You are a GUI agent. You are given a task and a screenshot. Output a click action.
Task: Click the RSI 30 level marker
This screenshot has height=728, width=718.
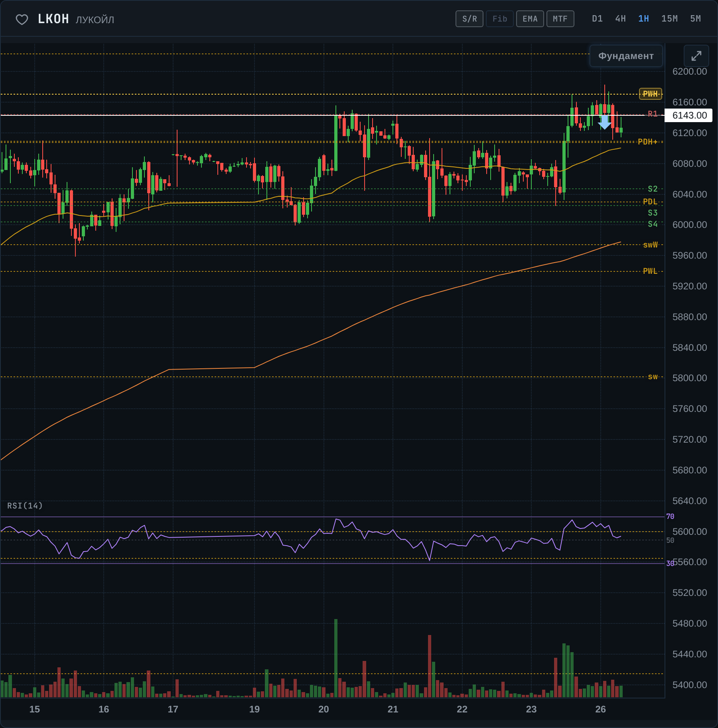pyautogui.click(x=670, y=563)
